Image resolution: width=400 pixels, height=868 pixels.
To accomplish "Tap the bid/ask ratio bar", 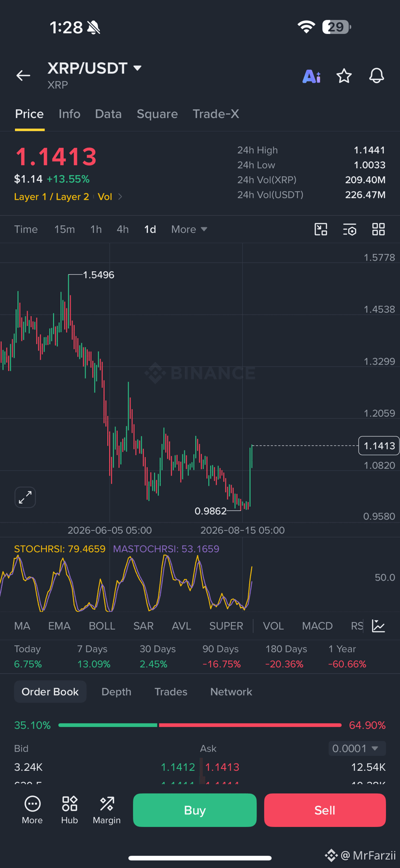I will point(200,725).
